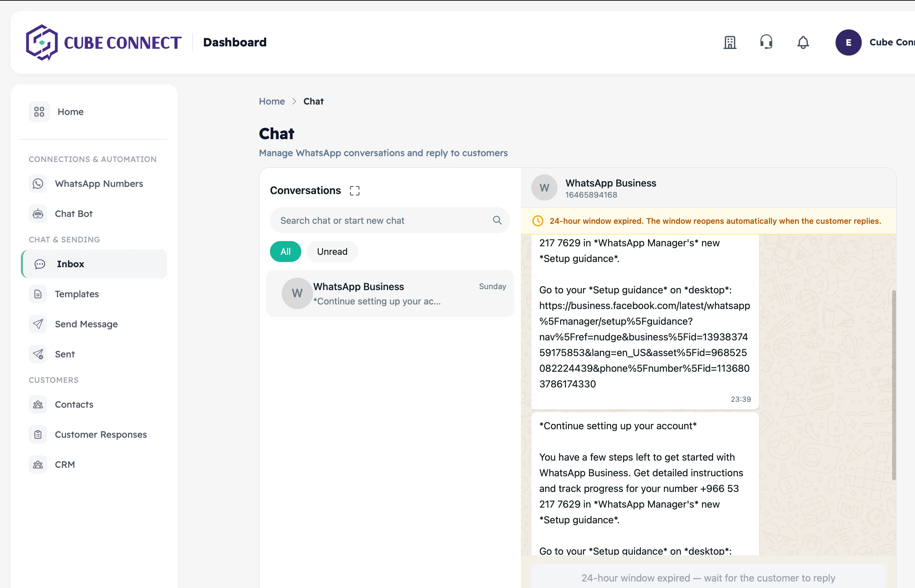Click the Customer Responses clipboard icon
The height and width of the screenshot is (588, 915).
click(x=38, y=434)
